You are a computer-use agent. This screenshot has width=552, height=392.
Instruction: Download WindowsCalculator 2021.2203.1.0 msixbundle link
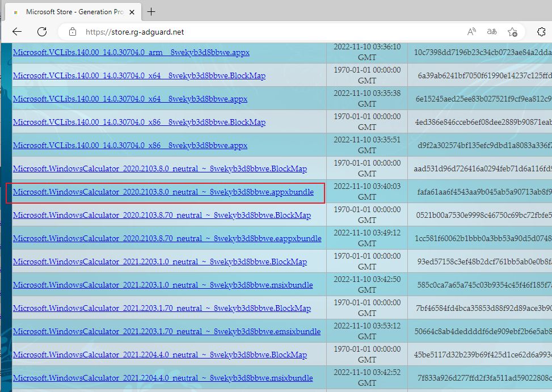click(x=163, y=285)
